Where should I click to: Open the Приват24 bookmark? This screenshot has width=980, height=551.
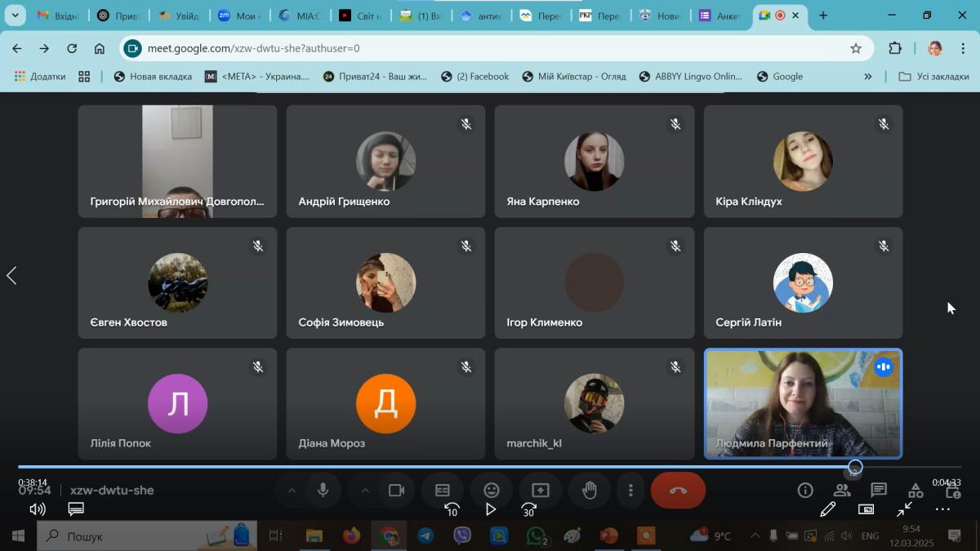(375, 77)
